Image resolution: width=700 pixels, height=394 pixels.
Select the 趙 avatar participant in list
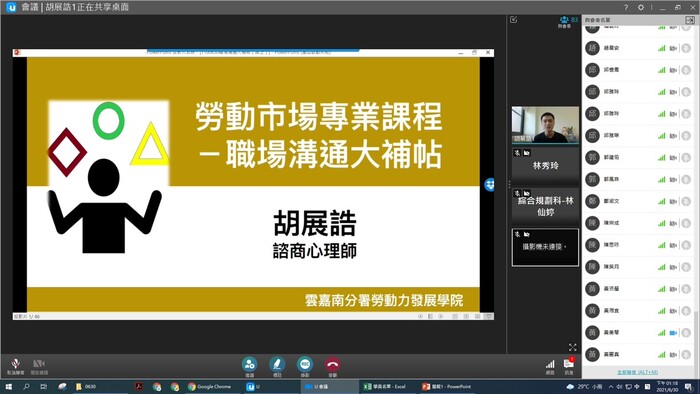tap(638, 48)
